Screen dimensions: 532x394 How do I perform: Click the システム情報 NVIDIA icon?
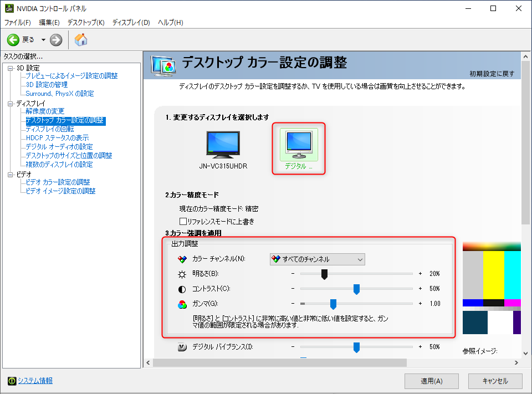[x=12, y=381]
